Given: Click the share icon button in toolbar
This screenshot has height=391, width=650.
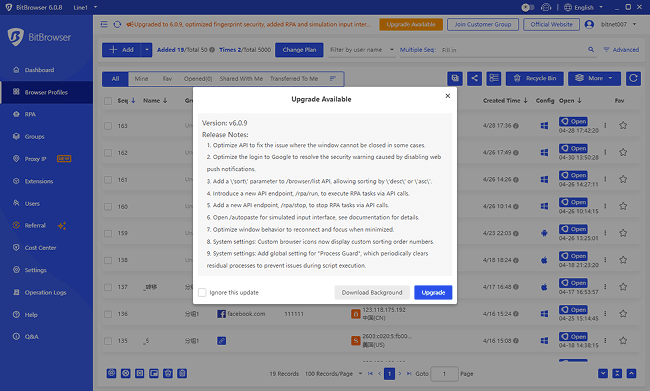Looking at the screenshot, I should click(474, 78).
